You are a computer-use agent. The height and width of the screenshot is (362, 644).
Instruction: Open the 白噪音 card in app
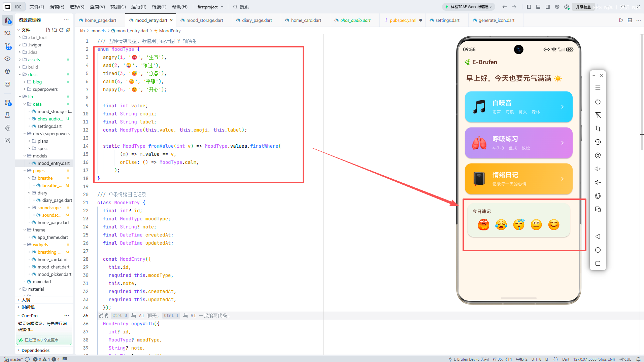(x=518, y=107)
